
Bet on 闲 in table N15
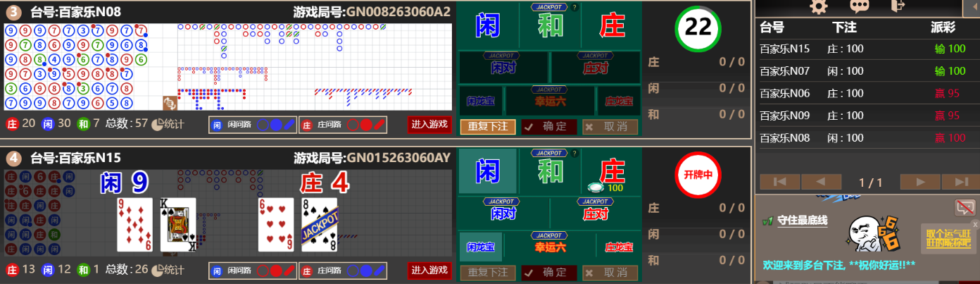point(488,171)
